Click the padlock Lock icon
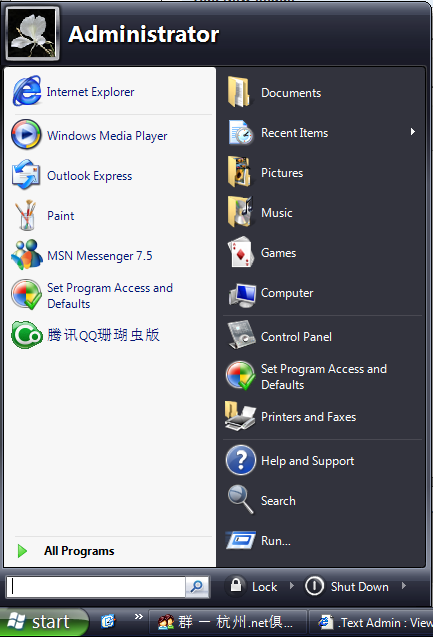The image size is (433, 637). [236, 585]
